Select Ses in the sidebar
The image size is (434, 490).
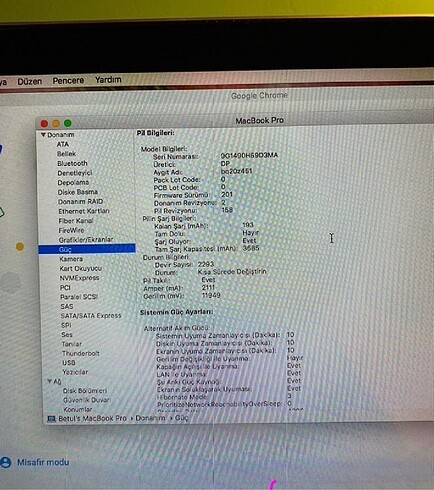click(x=67, y=334)
